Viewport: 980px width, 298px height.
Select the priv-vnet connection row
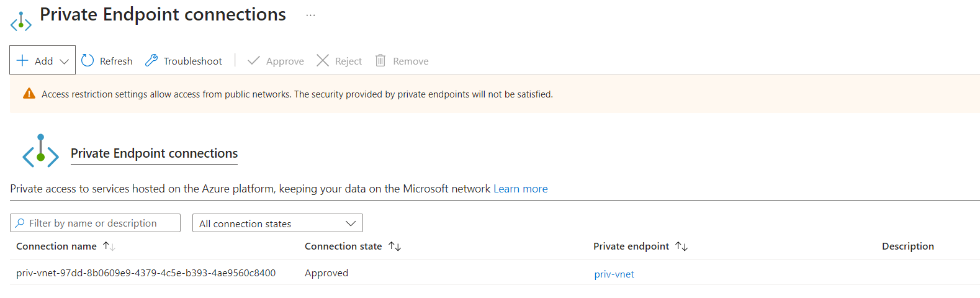495,273
